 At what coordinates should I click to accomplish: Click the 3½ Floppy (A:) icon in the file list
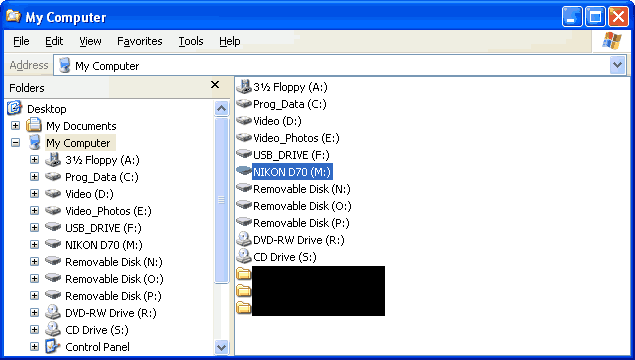(x=244, y=86)
